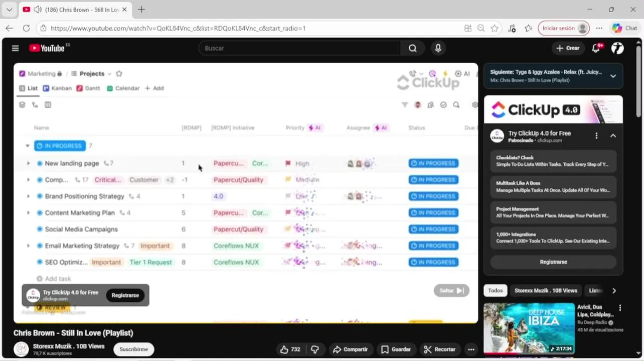Screen dimensions: 644x361
Task: Click the YouTube Buscar search field
Action: pos(300,48)
